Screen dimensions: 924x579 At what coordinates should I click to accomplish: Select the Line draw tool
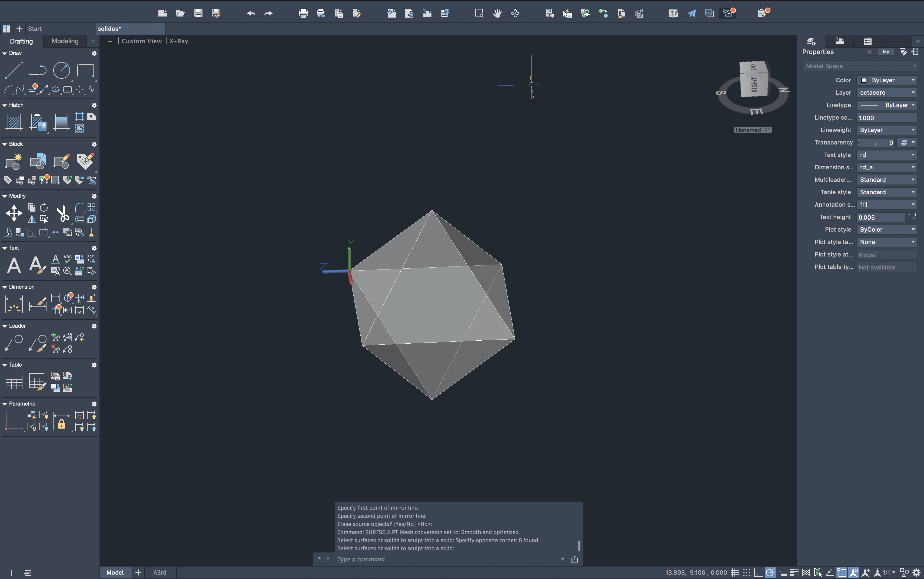[14, 70]
